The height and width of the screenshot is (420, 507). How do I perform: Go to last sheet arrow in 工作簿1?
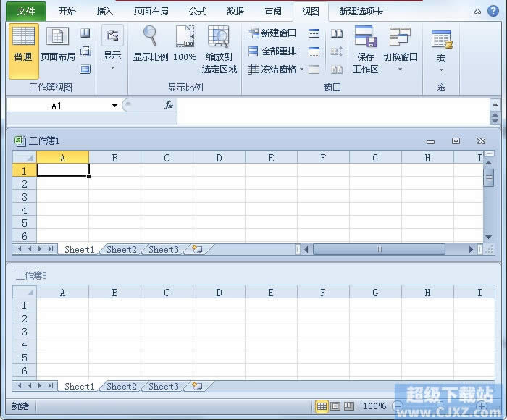[x=51, y=249]
